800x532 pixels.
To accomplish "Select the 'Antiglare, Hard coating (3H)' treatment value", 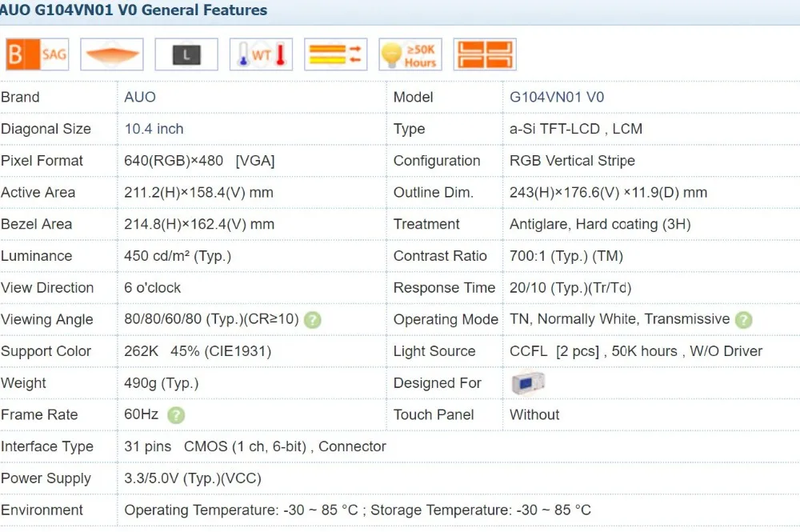I will click(x=600, y=224).
